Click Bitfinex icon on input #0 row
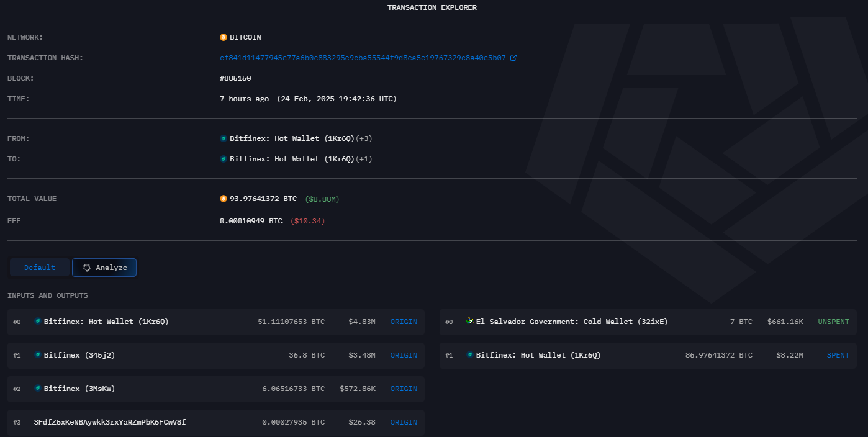Viewport: 868px width, 437px height. 38,322
